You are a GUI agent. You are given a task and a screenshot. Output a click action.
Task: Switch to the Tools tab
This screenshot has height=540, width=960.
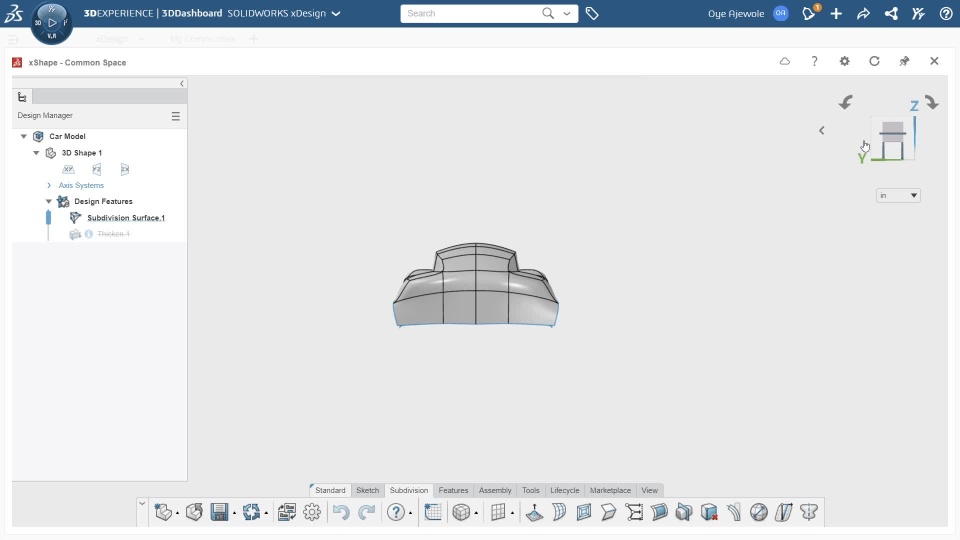[531, 490]
